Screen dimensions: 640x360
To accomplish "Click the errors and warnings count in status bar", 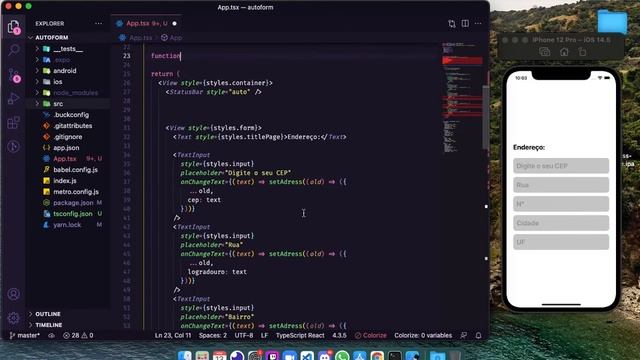I will click(x=78, y=336).
